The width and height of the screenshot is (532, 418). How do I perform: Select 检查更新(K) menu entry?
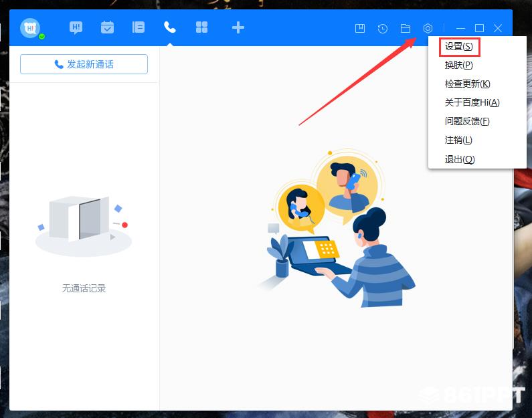467,84
